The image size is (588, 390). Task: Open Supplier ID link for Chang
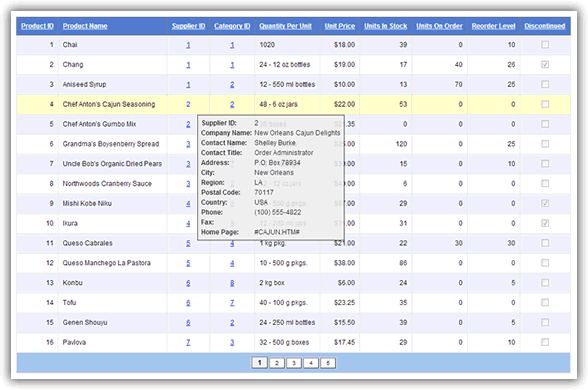188,65
